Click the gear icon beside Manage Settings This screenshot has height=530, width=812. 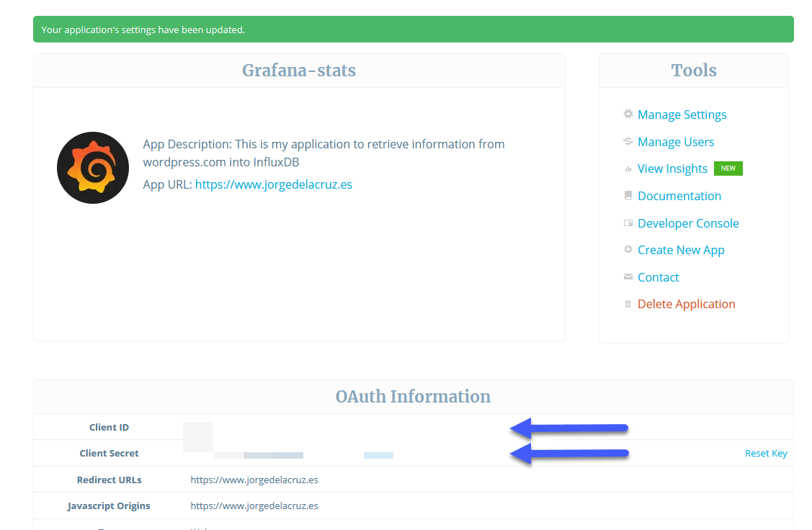(x=628, y=114)
